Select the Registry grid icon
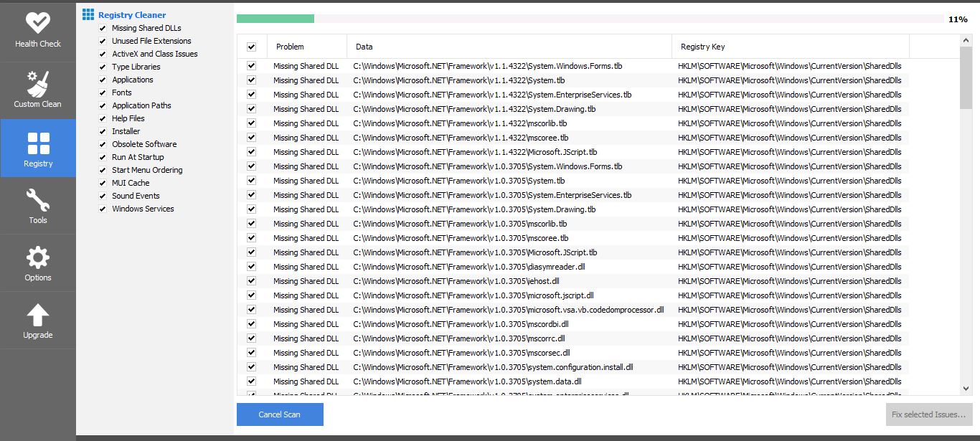The image size is (980, 441). coord(38,143)
